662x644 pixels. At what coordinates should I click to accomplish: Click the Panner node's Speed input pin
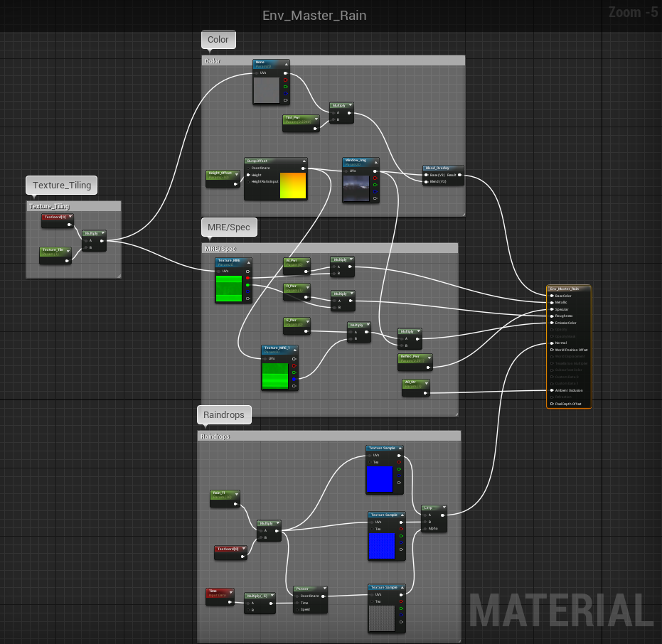tap(297, 609)
